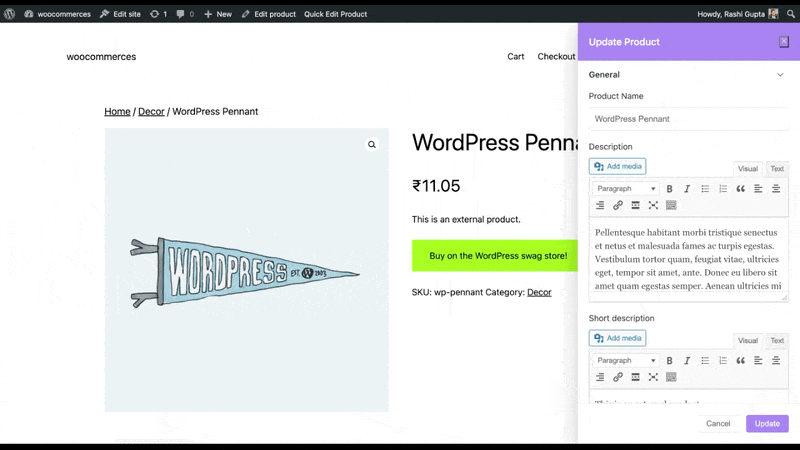Open the WordPress logo menu
The image size is (800, 450).
(x=10, y=14)
